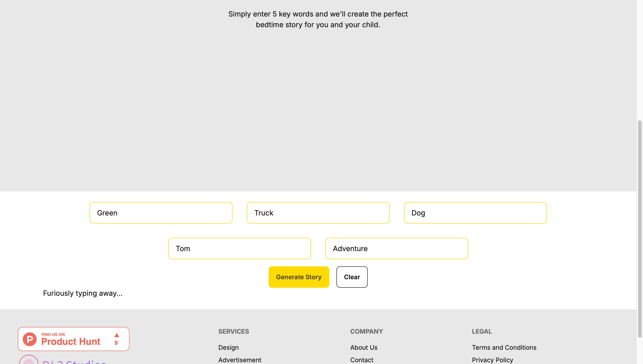643x364 pixels.
Task: Open Terms and Conditions link
Action: click(504, 347)
